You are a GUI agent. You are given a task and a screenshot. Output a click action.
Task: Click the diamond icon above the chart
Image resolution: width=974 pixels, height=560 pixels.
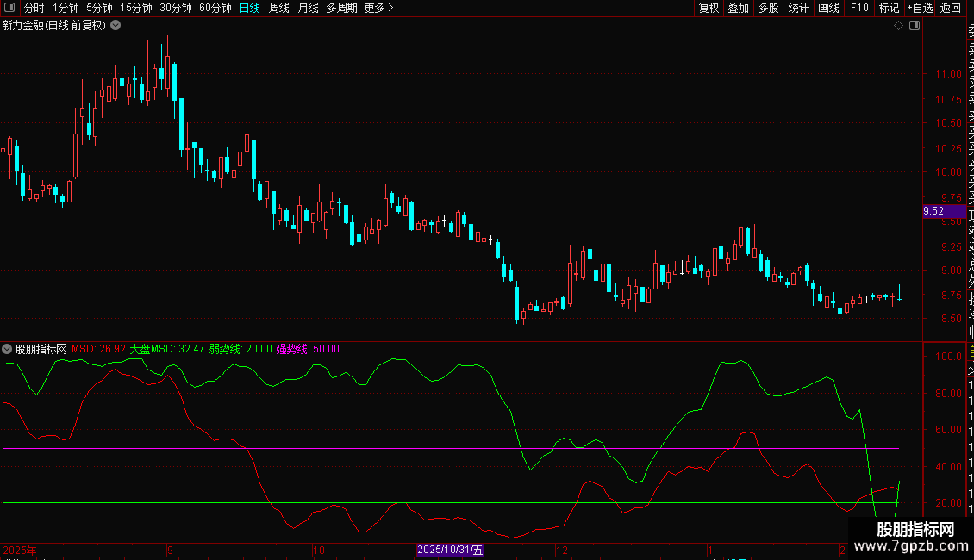tap(898, 26)
